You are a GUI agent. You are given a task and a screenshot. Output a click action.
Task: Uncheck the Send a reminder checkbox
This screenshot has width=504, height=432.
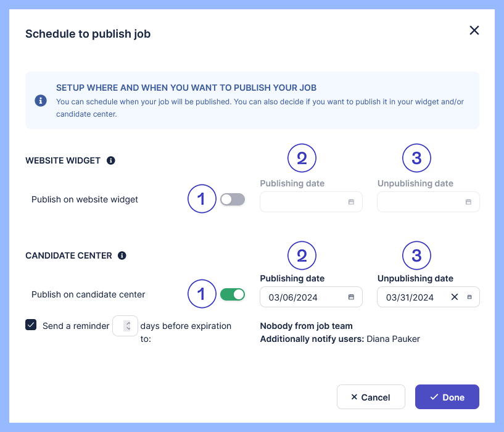point(31,325)
